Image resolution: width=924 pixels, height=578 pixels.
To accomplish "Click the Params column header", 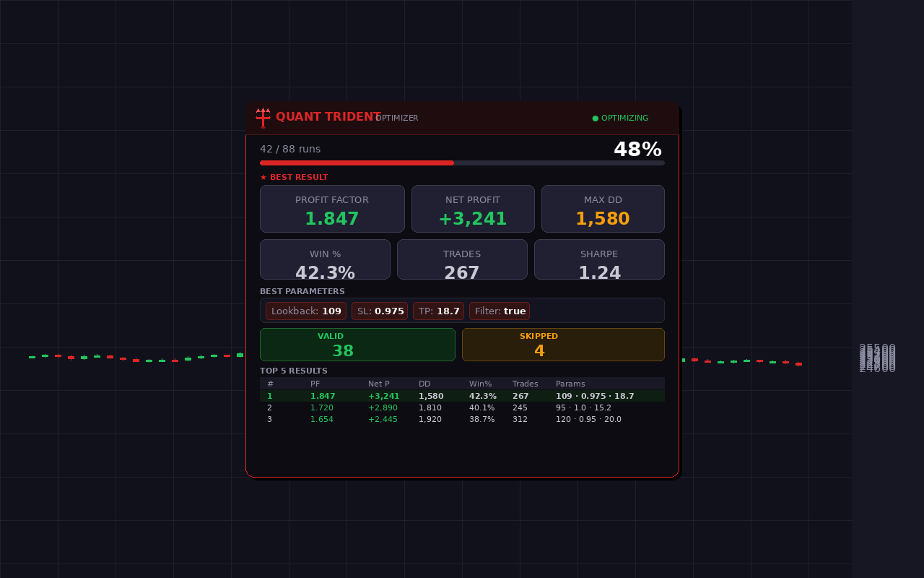I will tap(570, 384).
